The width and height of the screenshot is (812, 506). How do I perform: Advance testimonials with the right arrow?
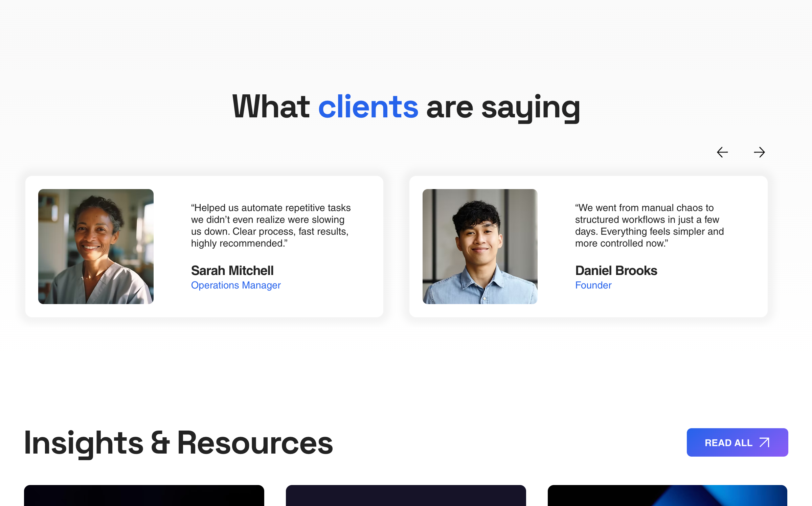[x=759, y=152]
